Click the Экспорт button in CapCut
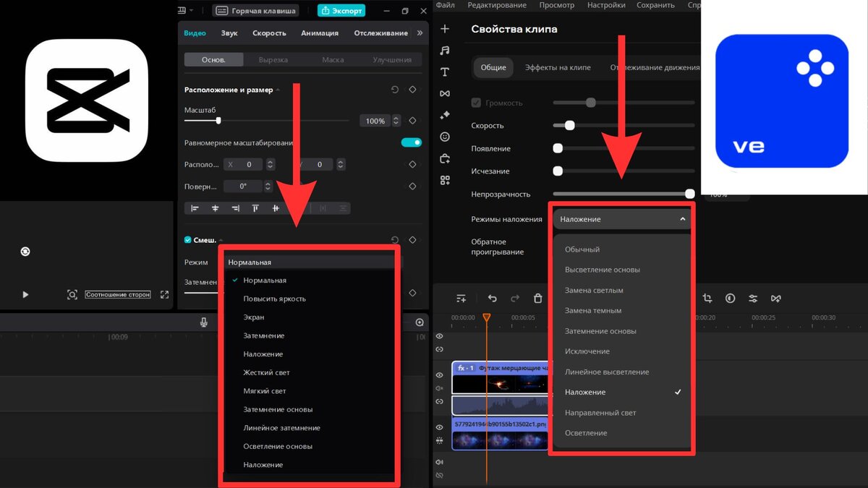The width and height of the screenshot is (868, 488). coord(341,10)
